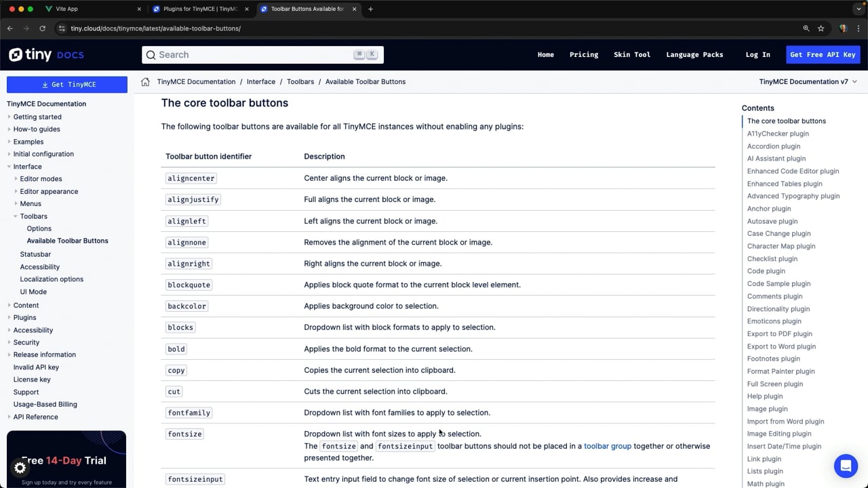Click Interface in the breadcrumb

tap(261, 82)
